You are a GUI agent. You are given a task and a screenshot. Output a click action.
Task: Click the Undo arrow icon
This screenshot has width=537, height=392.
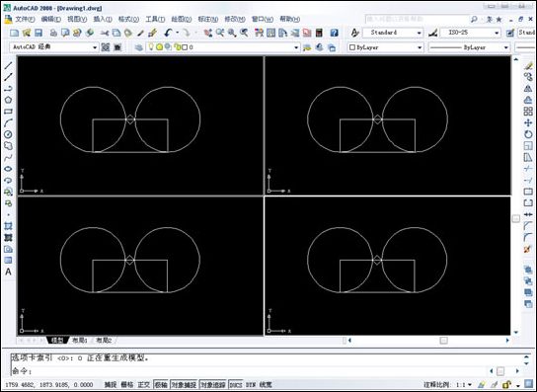[168, 33]
